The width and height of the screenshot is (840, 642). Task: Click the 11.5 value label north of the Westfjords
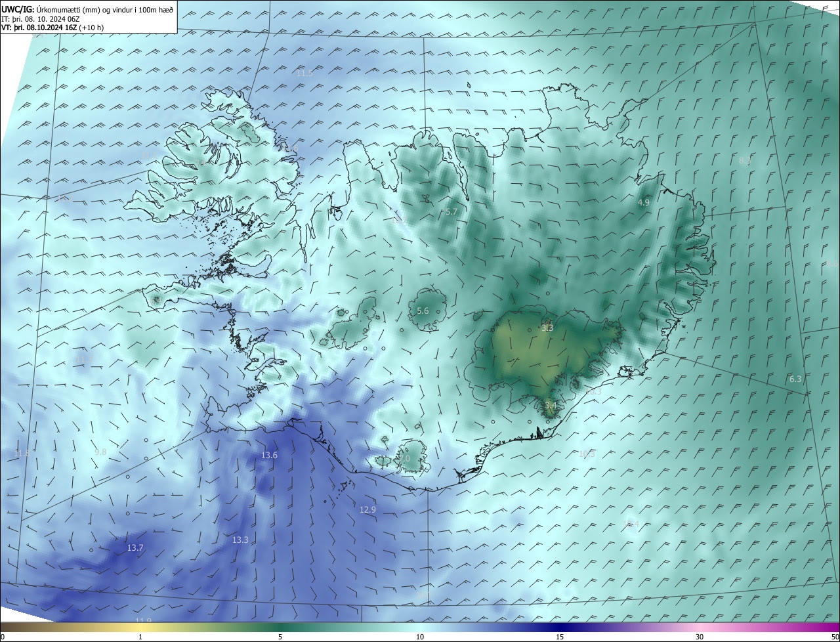[304, 73]
